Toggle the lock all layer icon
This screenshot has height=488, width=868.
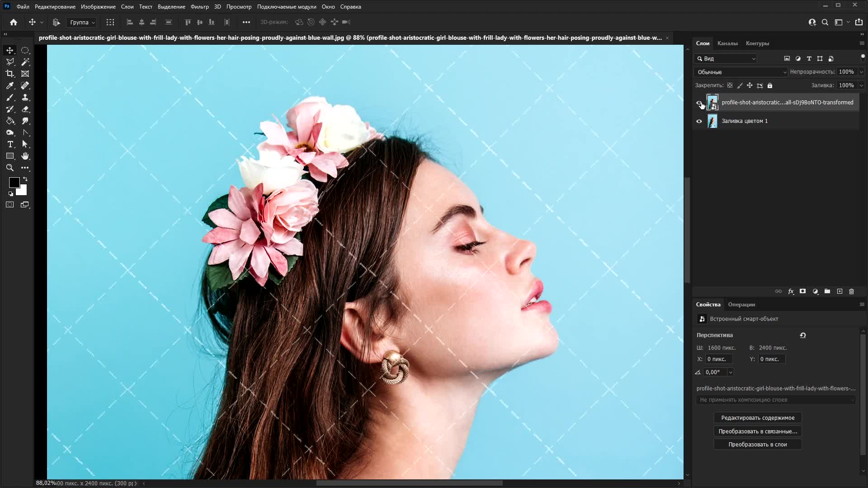pyautogui.click(x=770, y=85)
